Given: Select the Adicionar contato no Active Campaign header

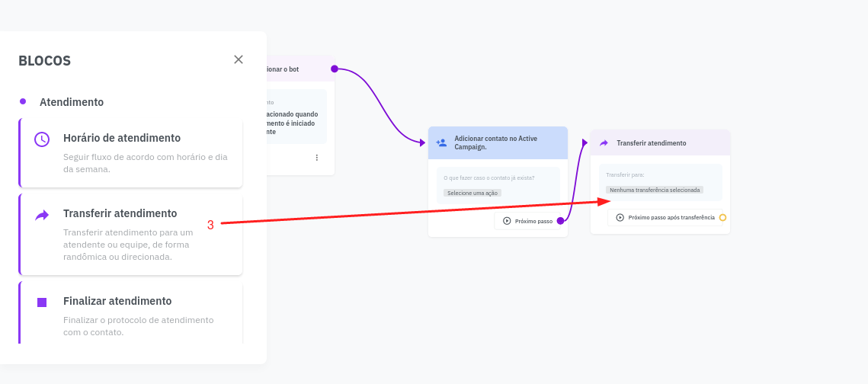Looking at the screenshot, I should (x=497, y=142).
